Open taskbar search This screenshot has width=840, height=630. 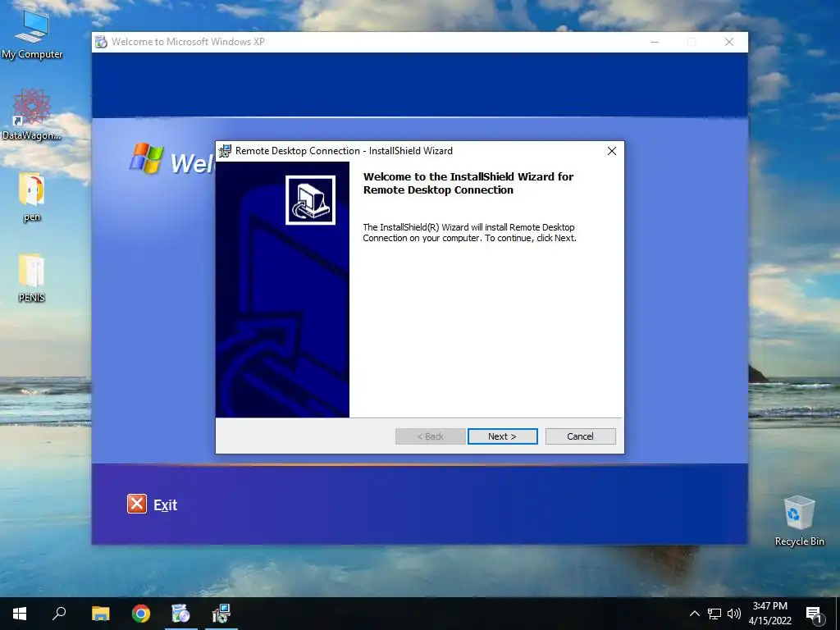59,614
